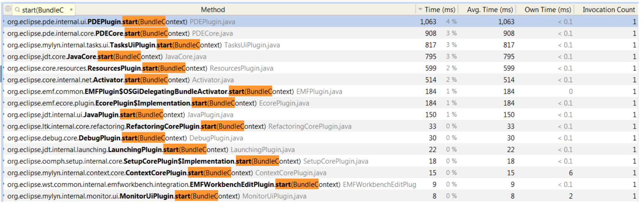644x204 pixels.
Task: Sort by the Method column header
Action: coord(213,10)
